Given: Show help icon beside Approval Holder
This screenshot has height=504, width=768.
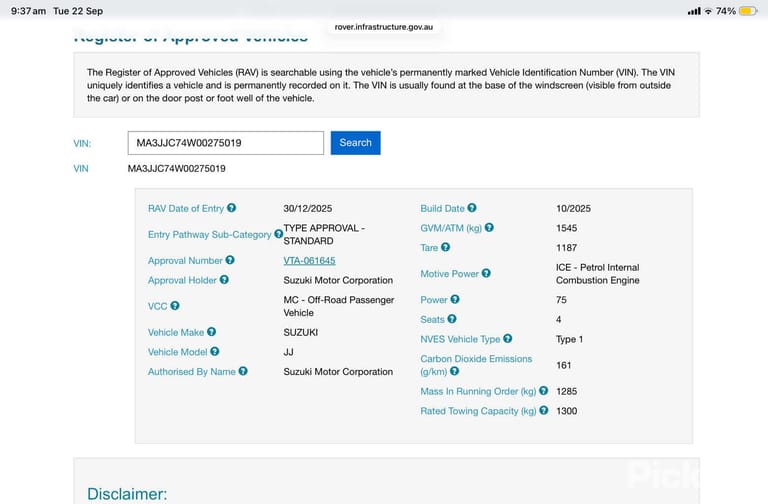Looking at the screenshot, I should [224, 279].
